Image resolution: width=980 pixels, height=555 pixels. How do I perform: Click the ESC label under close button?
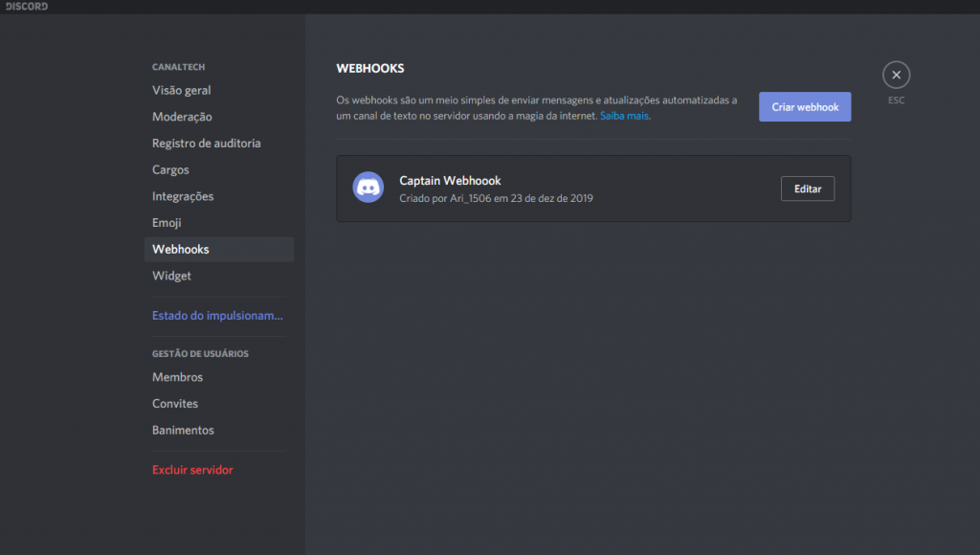[x=896, y=100]
